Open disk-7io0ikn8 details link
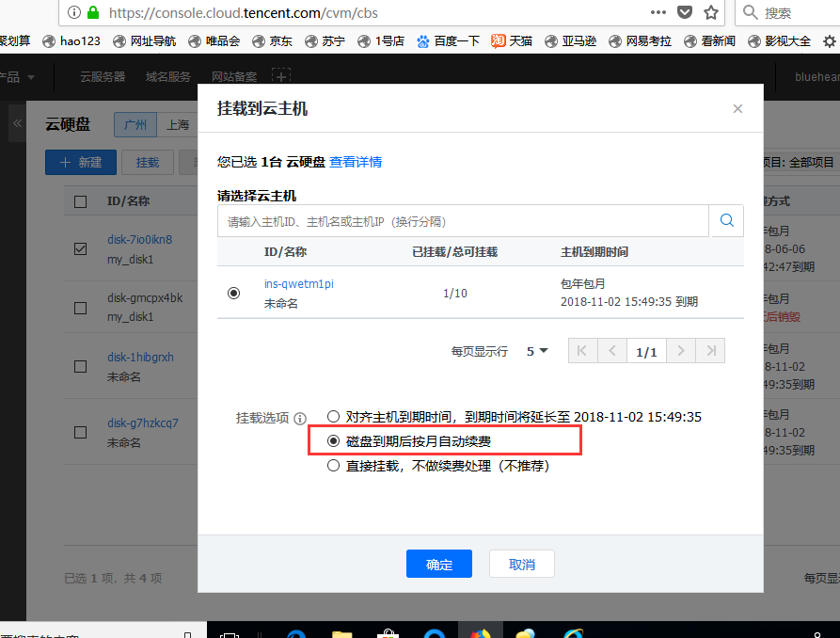Viewport: 840px width, 638px height. click(140, 240)
